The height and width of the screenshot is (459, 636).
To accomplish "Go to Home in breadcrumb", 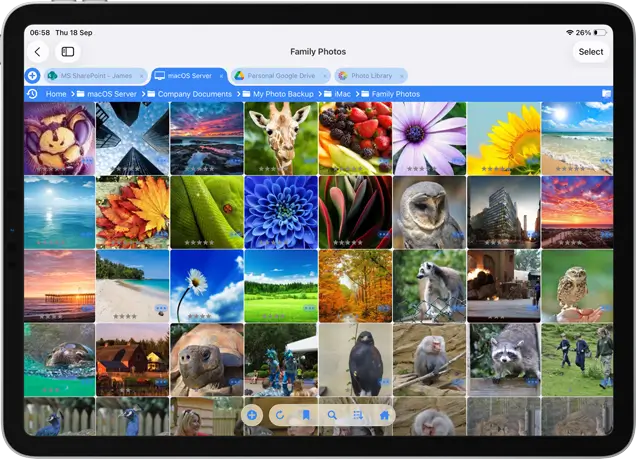I will (56, 94).
